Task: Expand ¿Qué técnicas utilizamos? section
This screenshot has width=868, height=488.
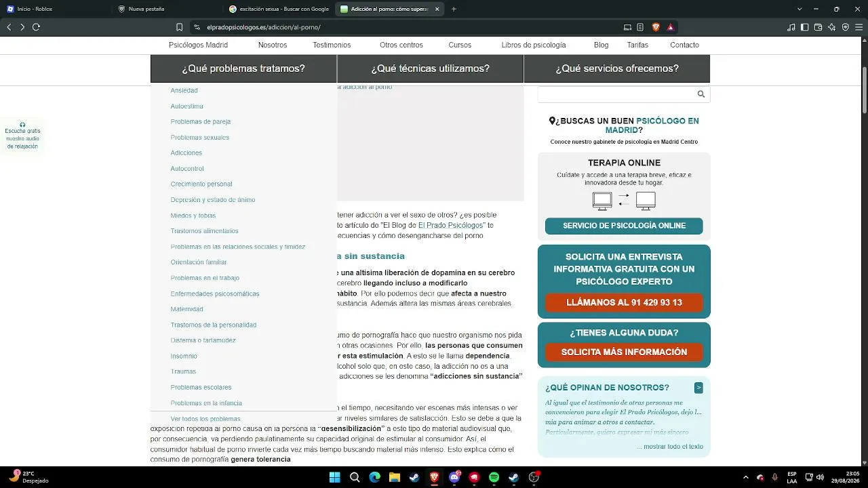Action: (430, 68)
